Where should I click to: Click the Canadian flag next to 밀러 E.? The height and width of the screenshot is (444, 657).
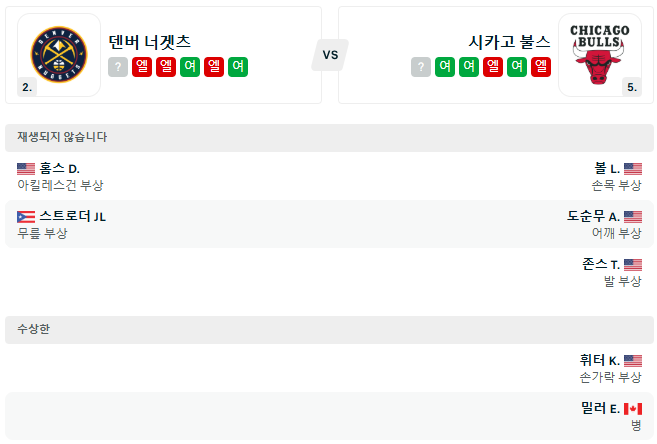[x=633, y=408]
